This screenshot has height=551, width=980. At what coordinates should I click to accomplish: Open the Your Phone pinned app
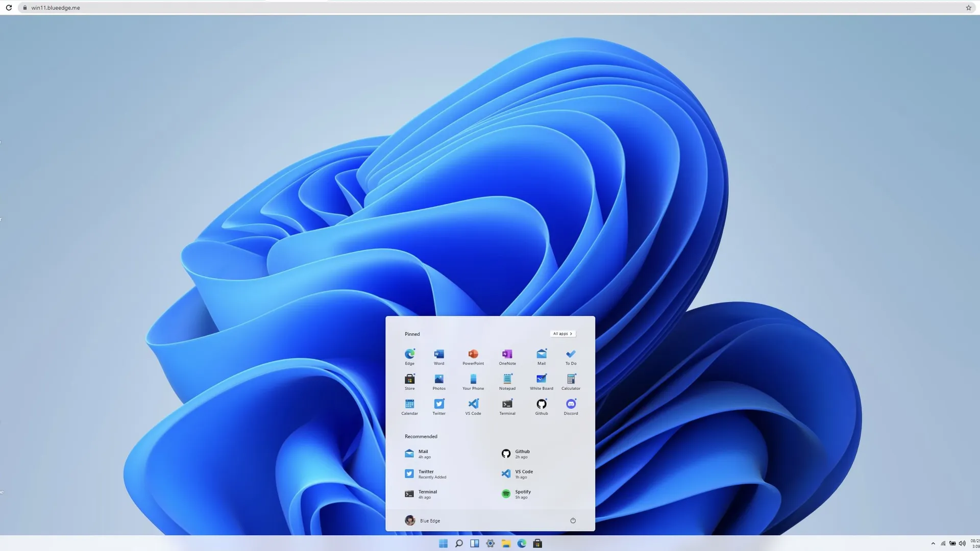473,380
